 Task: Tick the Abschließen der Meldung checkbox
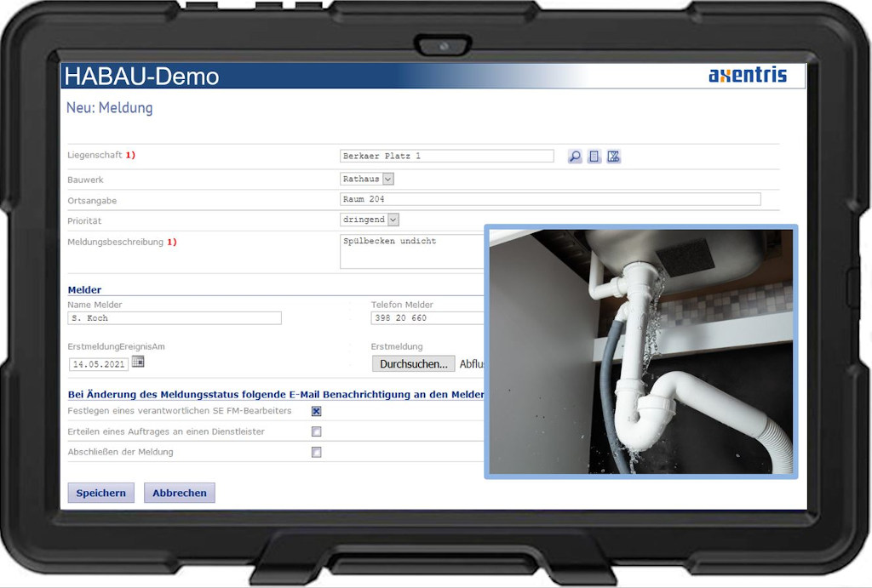[317, 453]
